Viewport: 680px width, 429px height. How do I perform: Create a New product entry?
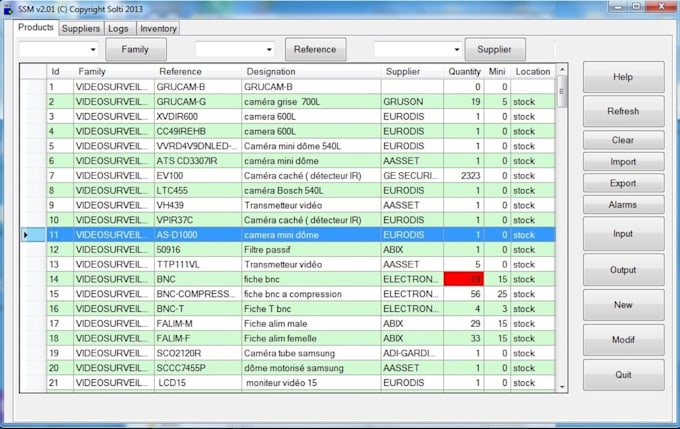tap(623, 305)
